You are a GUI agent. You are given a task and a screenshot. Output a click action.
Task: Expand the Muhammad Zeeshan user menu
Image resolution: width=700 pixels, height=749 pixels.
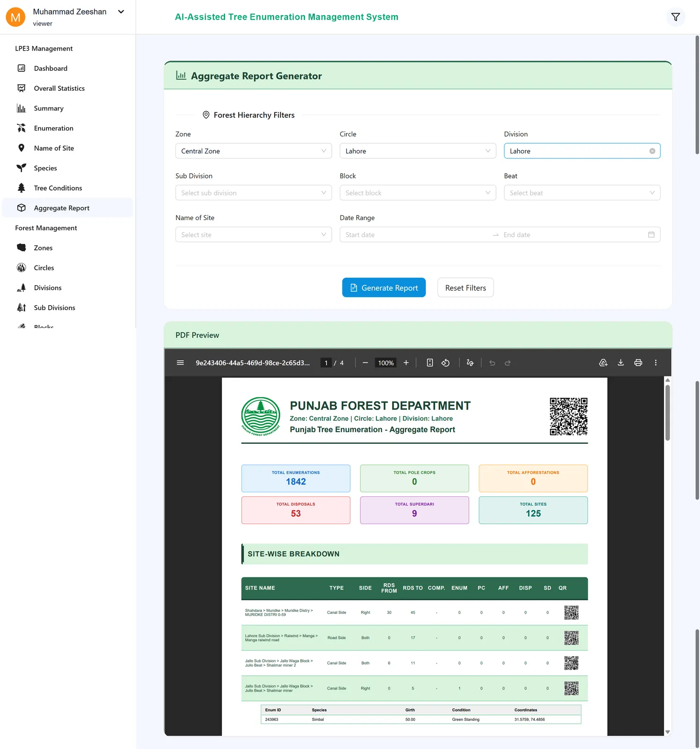click(121, 12)
